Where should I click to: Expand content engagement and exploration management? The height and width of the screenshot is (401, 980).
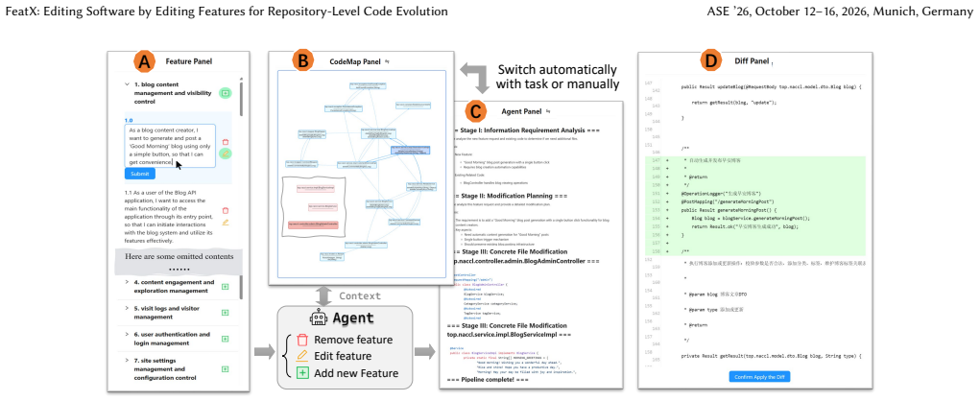pos(127,282)
